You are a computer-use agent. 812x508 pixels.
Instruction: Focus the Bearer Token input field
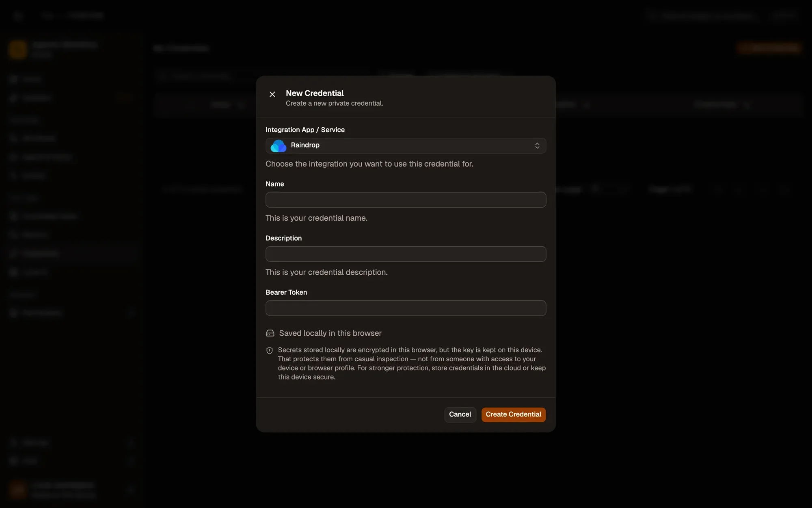click(x=406, y=308)
